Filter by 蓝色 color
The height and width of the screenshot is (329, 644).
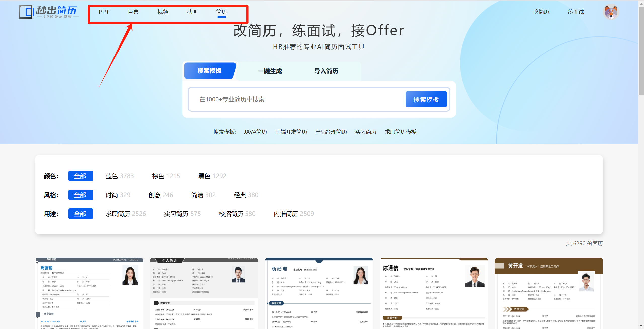pyautogui.click(x=120, y=176)
